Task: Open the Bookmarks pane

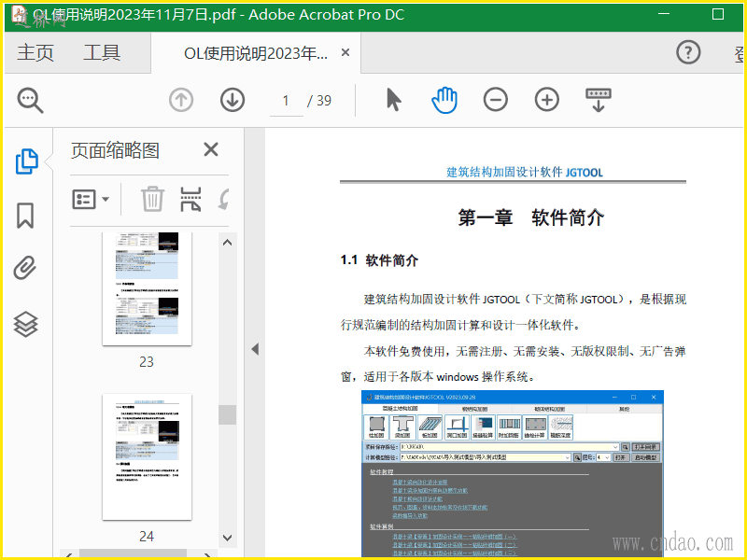Action: [25, 216]
